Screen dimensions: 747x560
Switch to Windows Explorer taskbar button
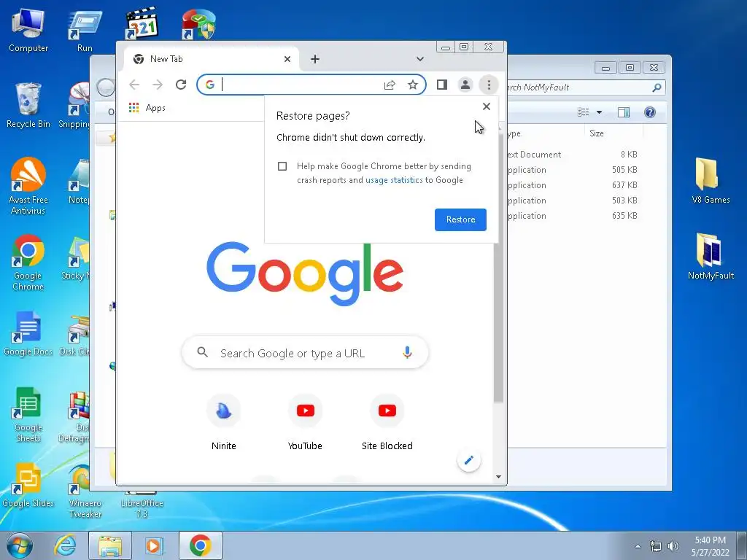click(x=110, y=545)
